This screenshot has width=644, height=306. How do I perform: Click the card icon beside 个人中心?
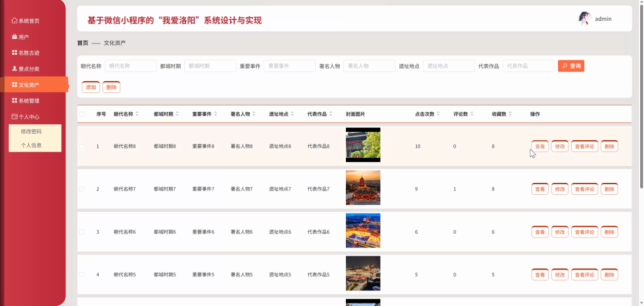[14, 116]
